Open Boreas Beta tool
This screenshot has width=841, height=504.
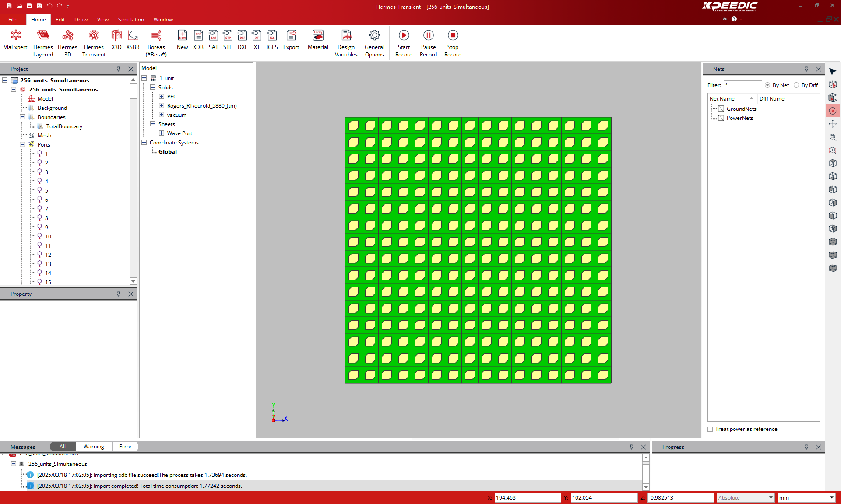[156, 43]
